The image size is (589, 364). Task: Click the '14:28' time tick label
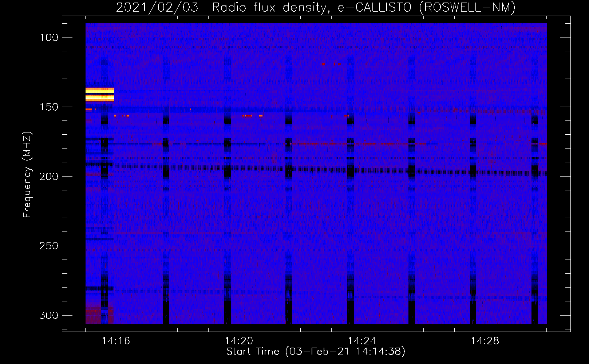(485, 341)
